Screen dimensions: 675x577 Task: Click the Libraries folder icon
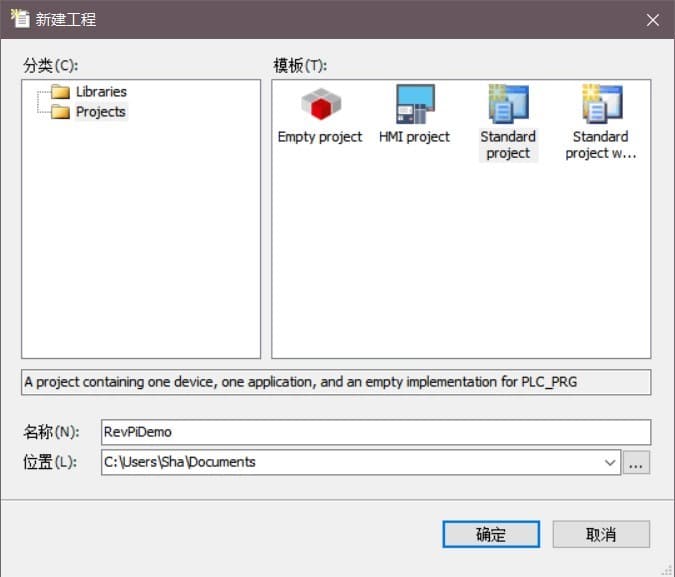pos(60,92)
